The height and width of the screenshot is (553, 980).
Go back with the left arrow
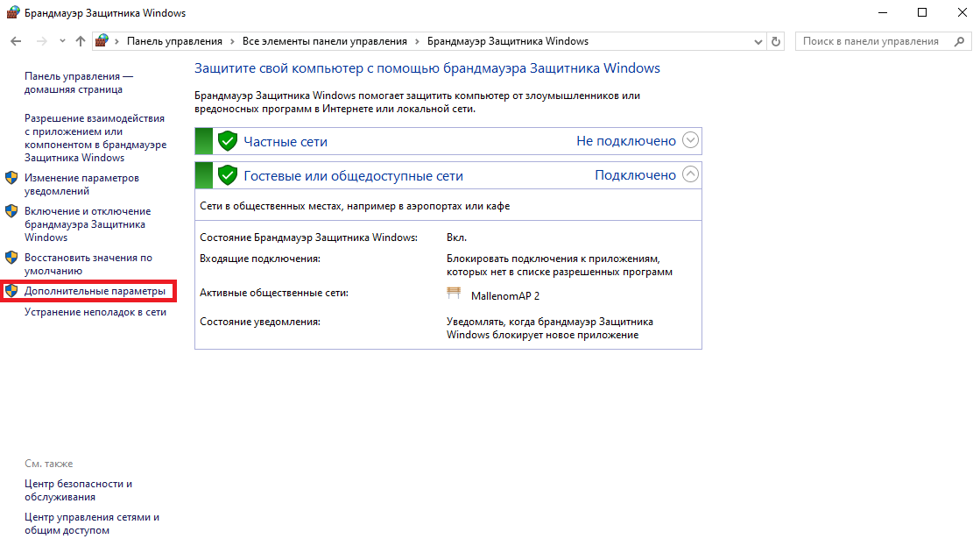(x=17, y=41)
